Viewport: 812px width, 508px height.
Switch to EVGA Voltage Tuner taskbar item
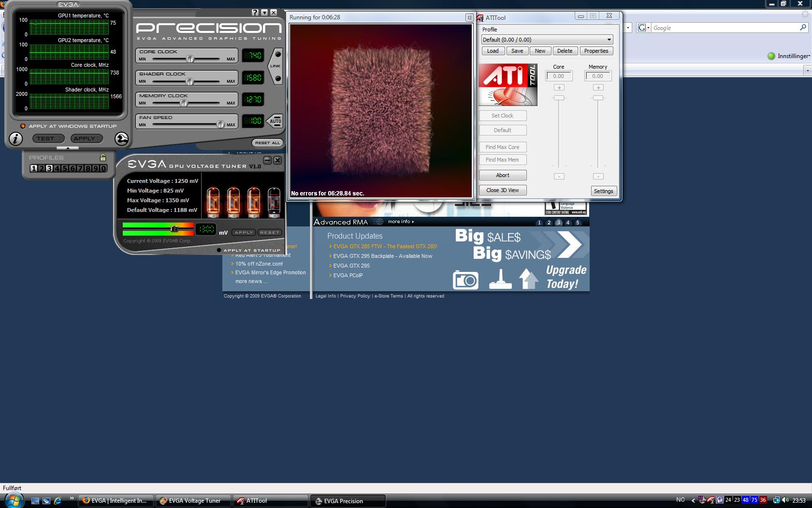click(x=193, y=501)
